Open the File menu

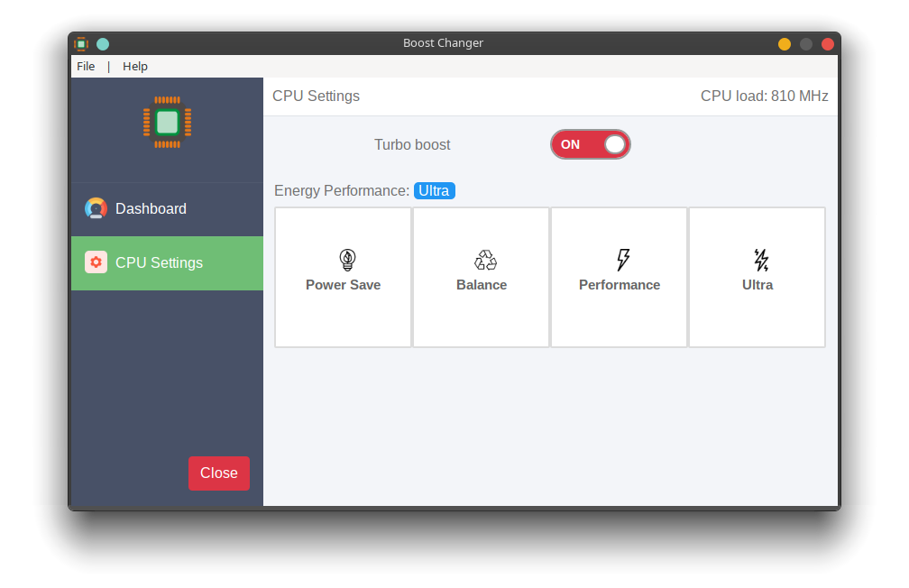coord(86,66)
